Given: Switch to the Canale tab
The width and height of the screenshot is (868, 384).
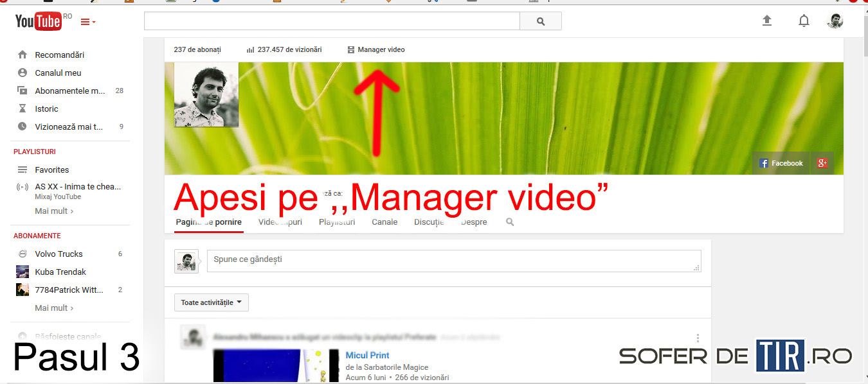Looking at the screenshot, I should (384, 222).
